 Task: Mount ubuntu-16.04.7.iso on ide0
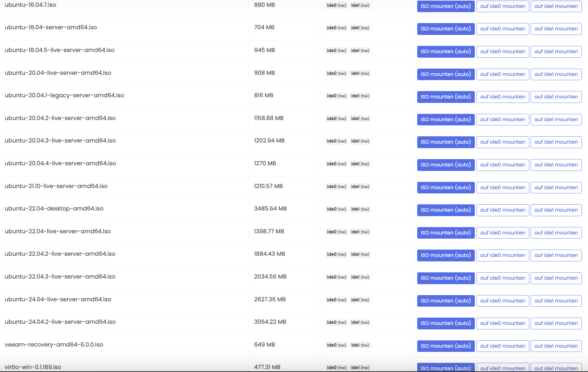[x=503, y=6]
